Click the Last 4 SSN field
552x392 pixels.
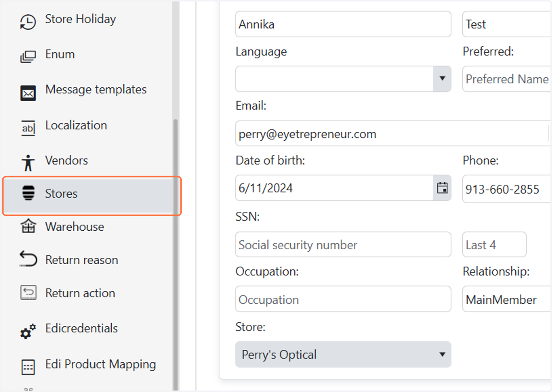(x=494, y=244)
